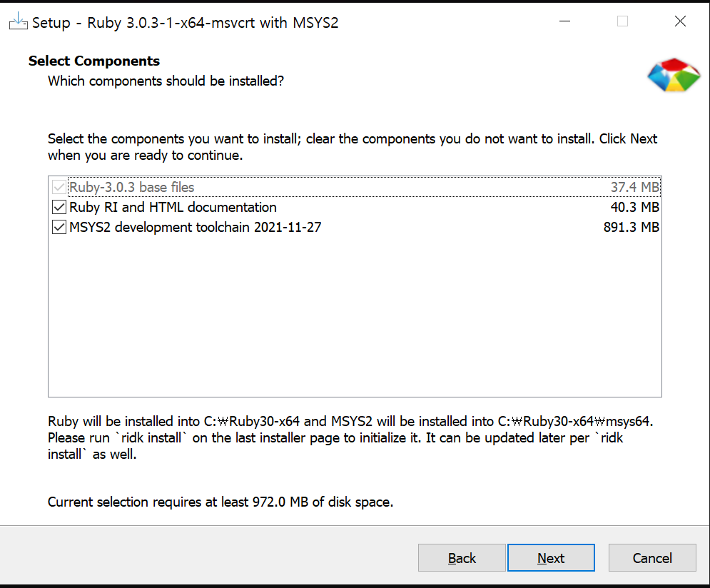
Task: Click the Setup window title text
Action: (185, 23)
